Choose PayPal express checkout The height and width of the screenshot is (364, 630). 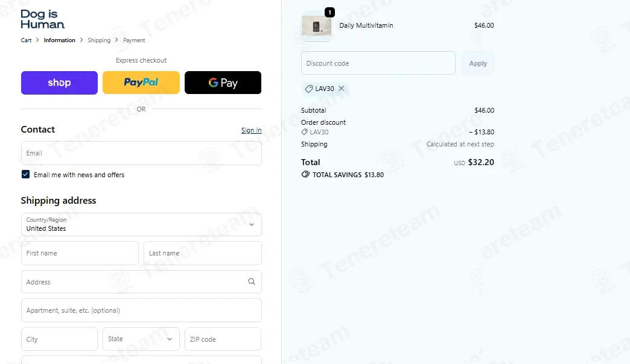(141, 83)
